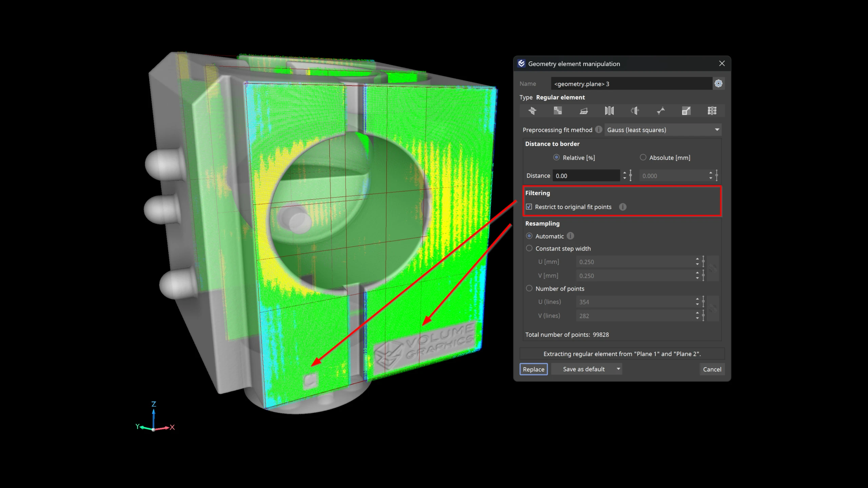This screenshot has height=488, width=868.
Task: Click the 'Resampling' heading
Action: pos(542,223)
